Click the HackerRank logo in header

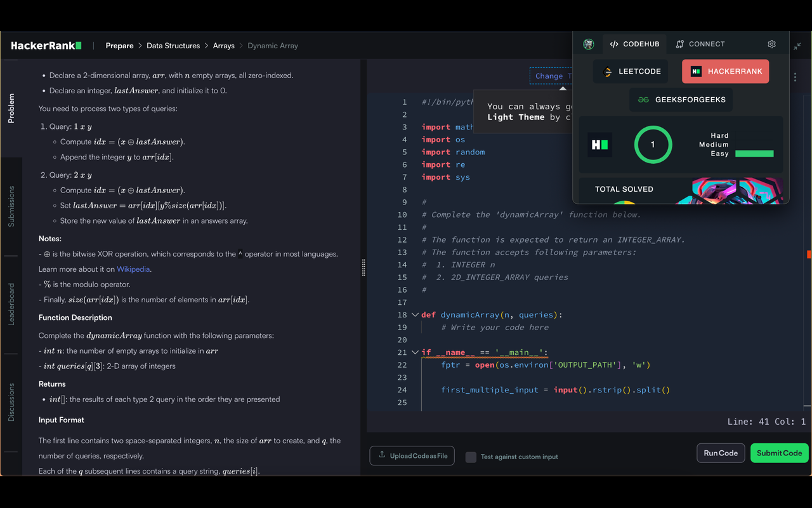click(46, 46)
